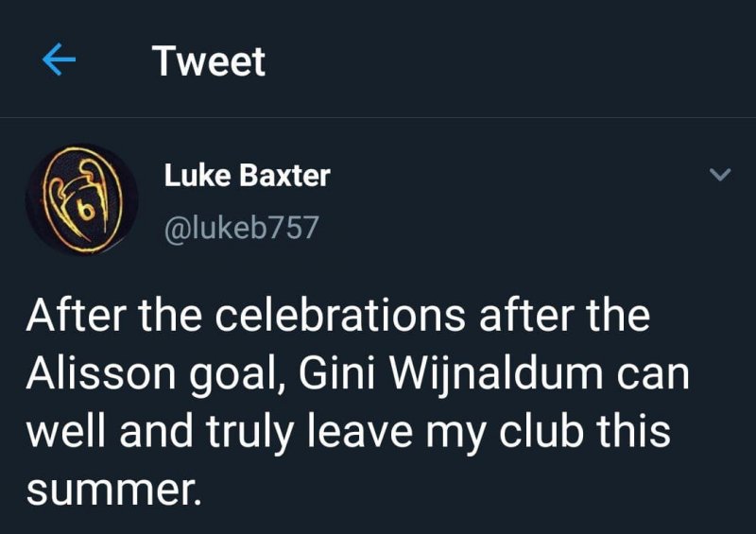The height and width of the screenshot is (534, 756).
Task: Click the word "Gini" in the tweet
Action: pyautogui.click(x=332, y=374)
